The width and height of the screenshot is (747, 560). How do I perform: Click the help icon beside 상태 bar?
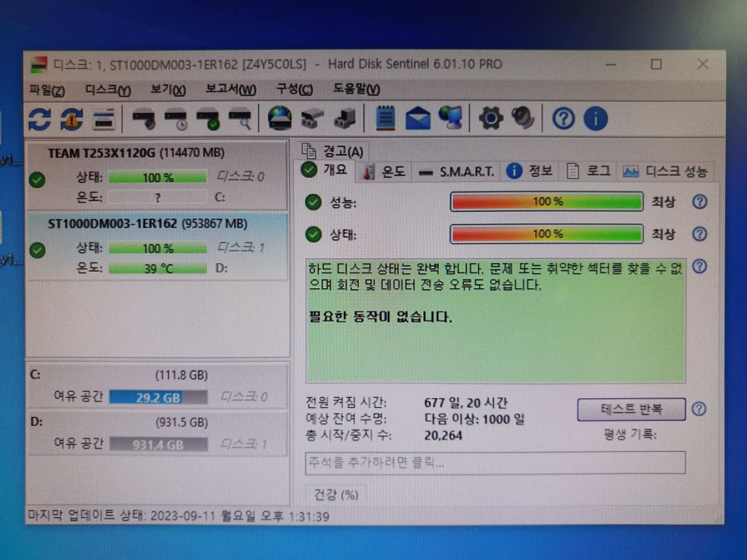699,234
